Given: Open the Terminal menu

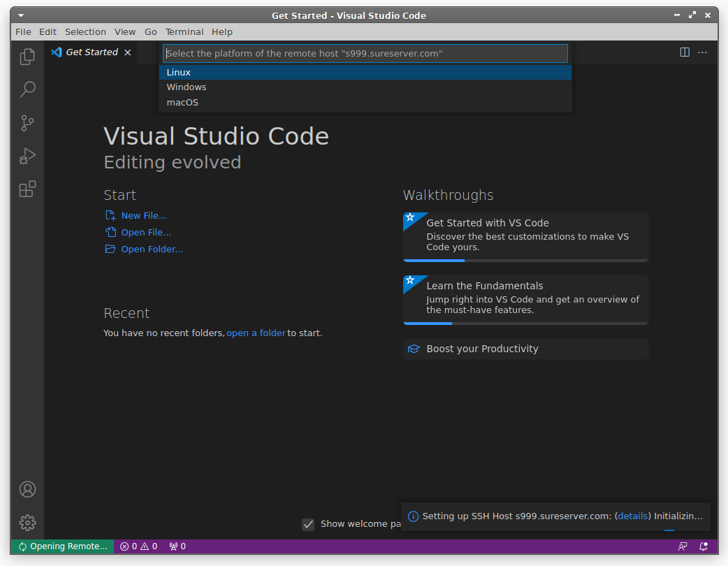Looking at the screenshot, I should pos(184,32).
